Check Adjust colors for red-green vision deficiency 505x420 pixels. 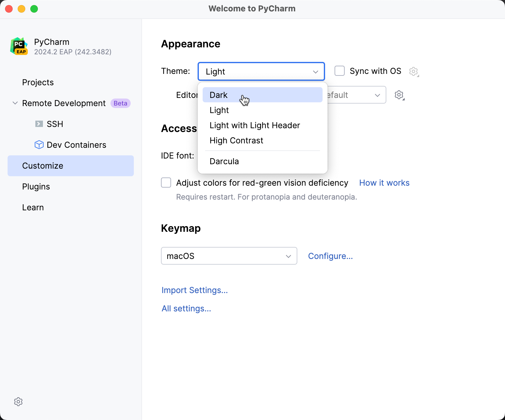(x=166, y=183)
